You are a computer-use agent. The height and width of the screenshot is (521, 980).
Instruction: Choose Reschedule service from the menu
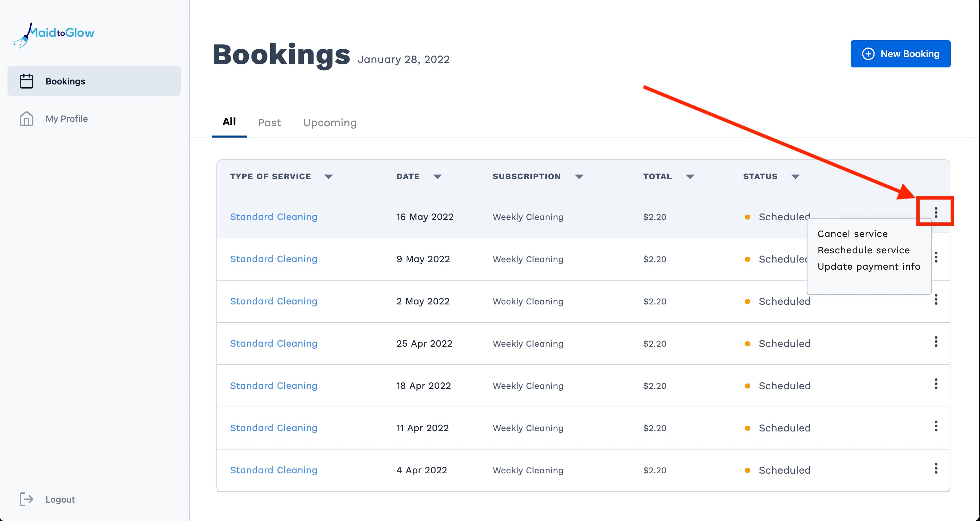click(864, 250)
